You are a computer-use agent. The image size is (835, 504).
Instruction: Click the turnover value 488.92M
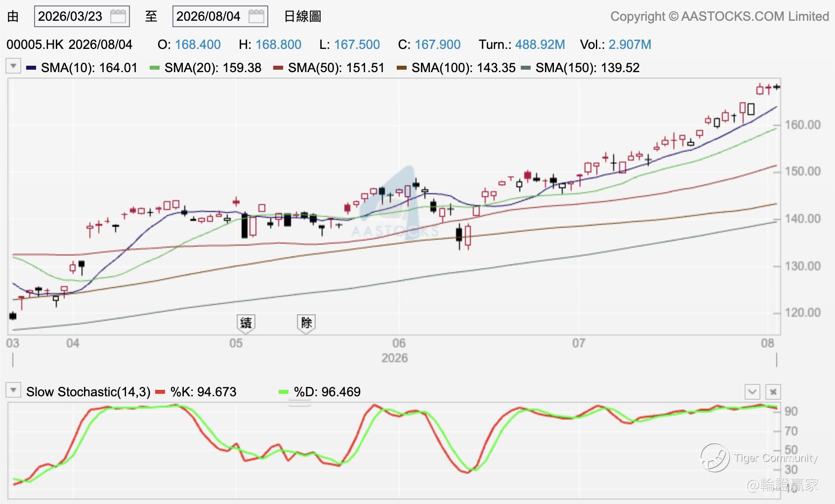pyautogui.click(x=540, y=44)
